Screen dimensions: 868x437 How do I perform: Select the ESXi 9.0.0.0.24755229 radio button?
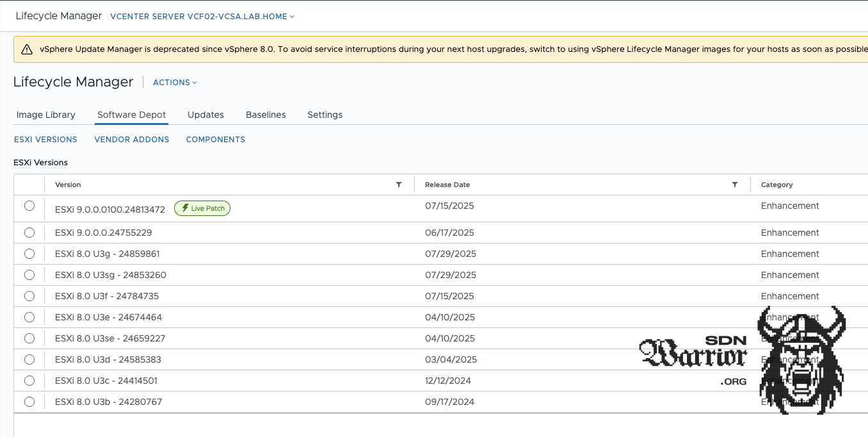[29, 232]
